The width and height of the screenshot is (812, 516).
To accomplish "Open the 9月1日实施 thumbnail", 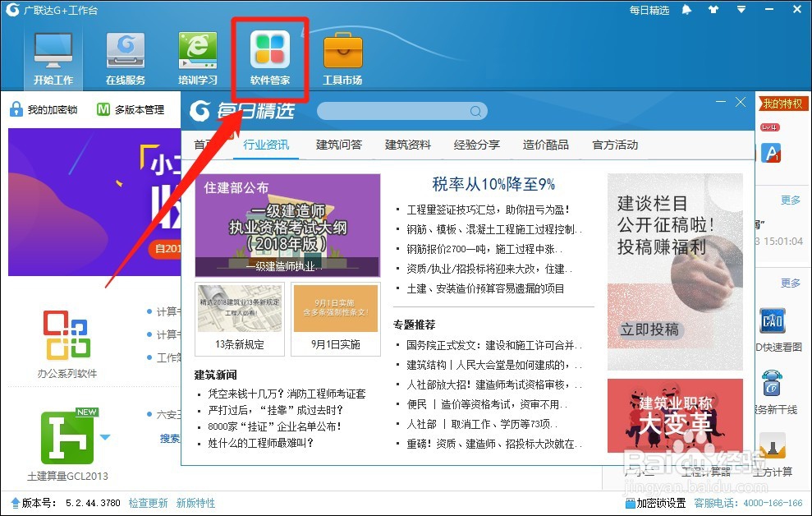I will coord(336,319).
